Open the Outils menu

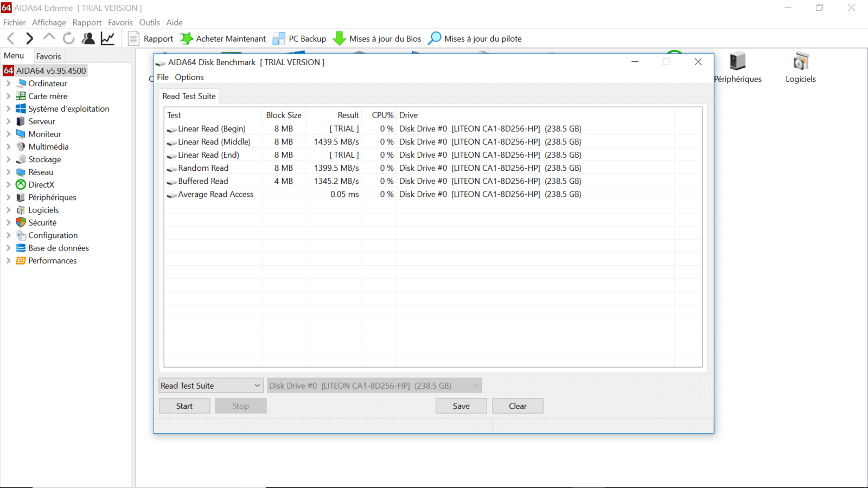pyautogui.click(x=149, y=22)
